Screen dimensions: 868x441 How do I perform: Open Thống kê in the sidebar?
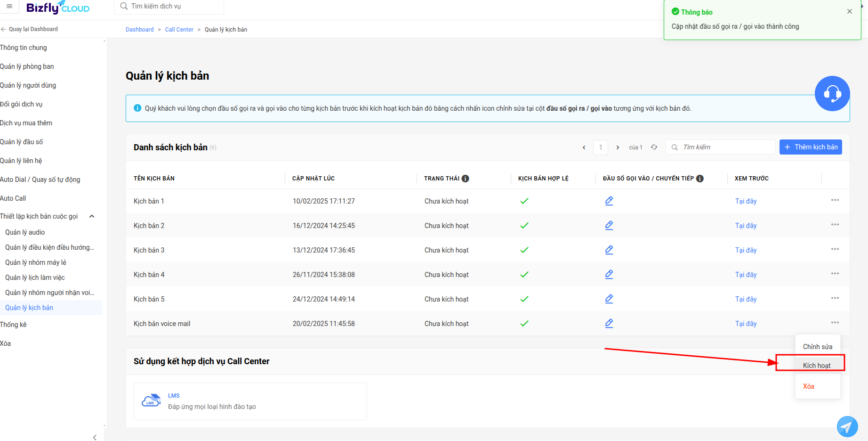tap(13, 325)
